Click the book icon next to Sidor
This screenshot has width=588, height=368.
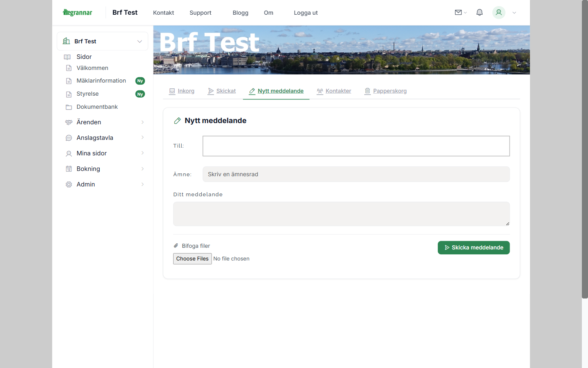click(67, 57)
